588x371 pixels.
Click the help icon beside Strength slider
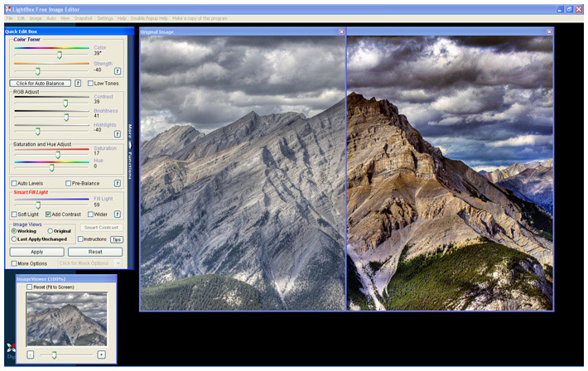click(118, 71)
